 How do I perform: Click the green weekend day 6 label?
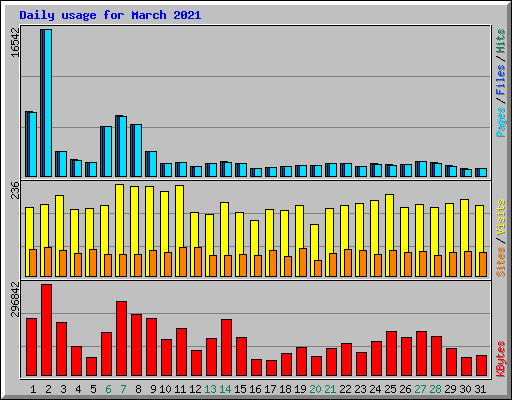point(108,389)
